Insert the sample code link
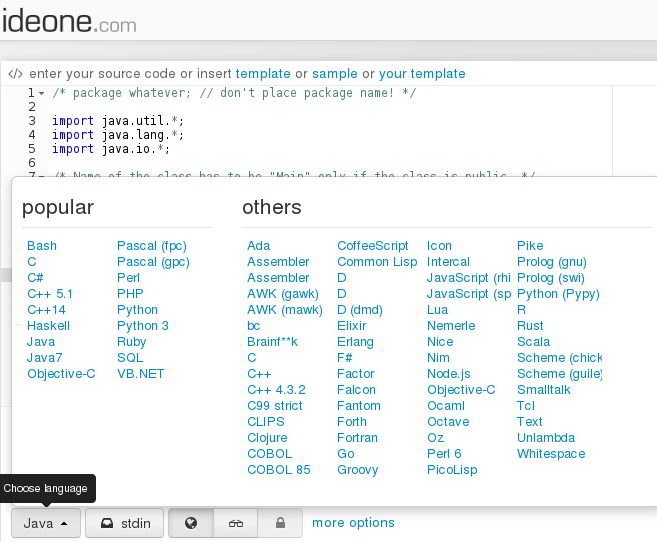657x542 pixels. pos(334,74)
